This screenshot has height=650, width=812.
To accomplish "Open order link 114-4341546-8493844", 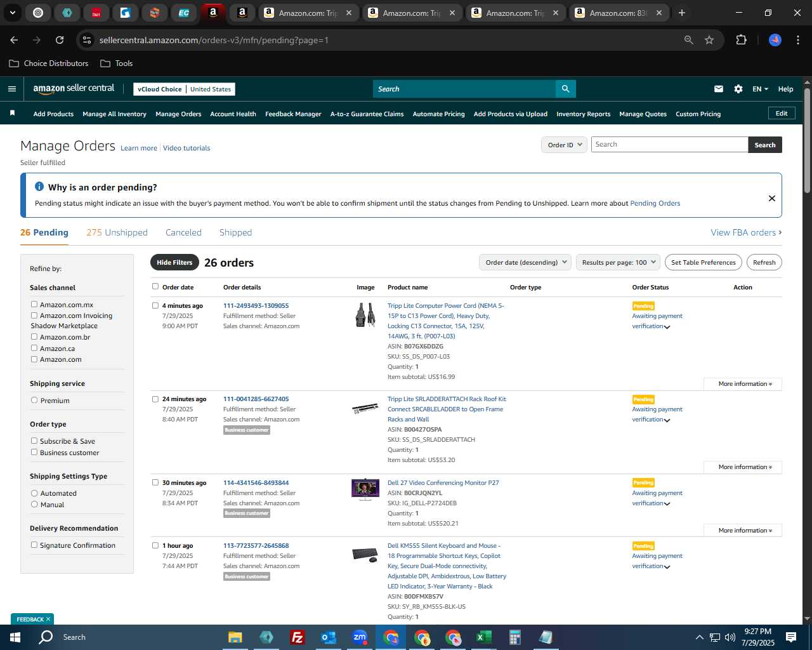I will tap(256, 482).
